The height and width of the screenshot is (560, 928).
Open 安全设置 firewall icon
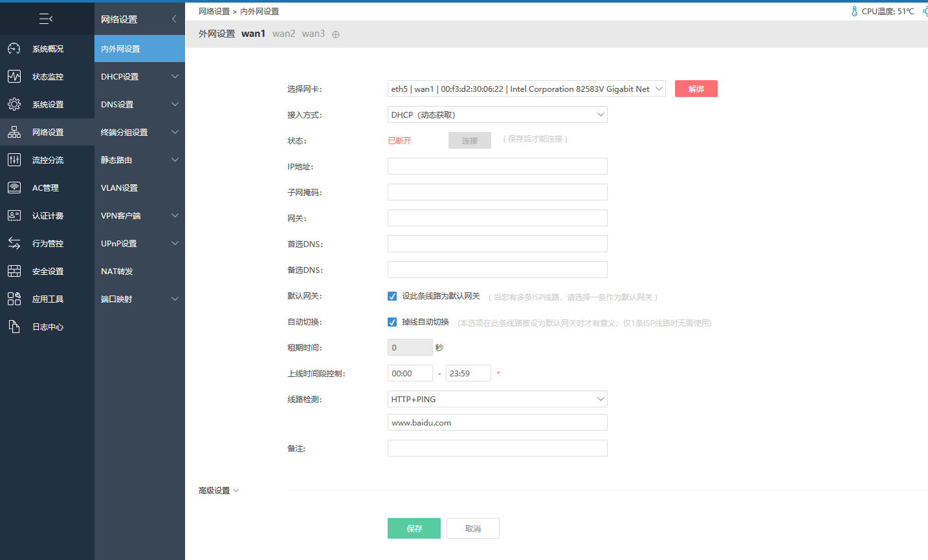click(x=14, y=272)
